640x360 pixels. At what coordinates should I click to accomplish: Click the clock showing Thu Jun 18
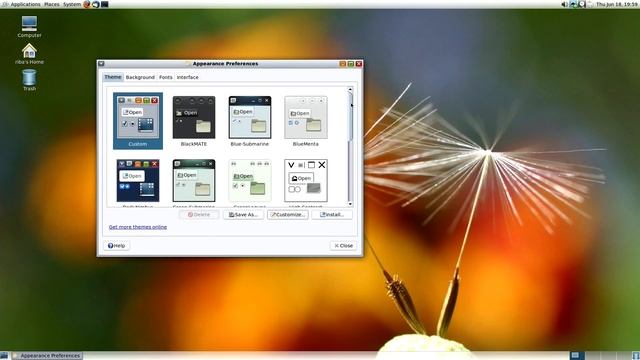[617, 4]
